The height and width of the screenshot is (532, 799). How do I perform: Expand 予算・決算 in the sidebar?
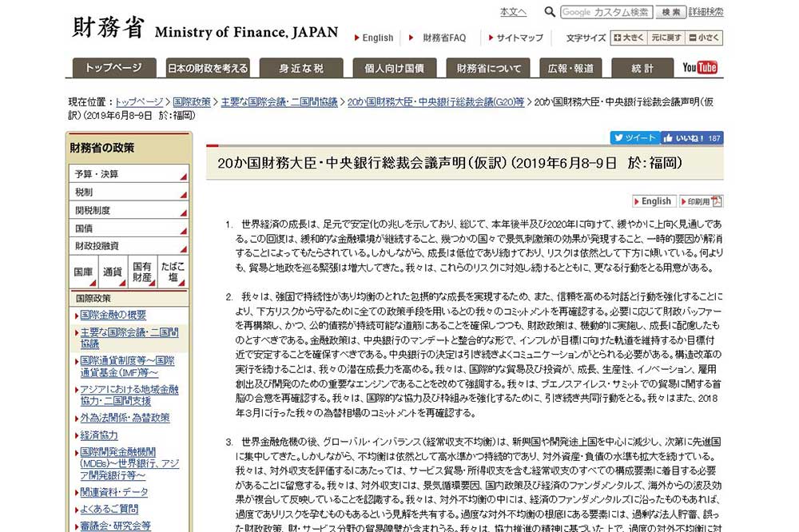pos(129,174)
